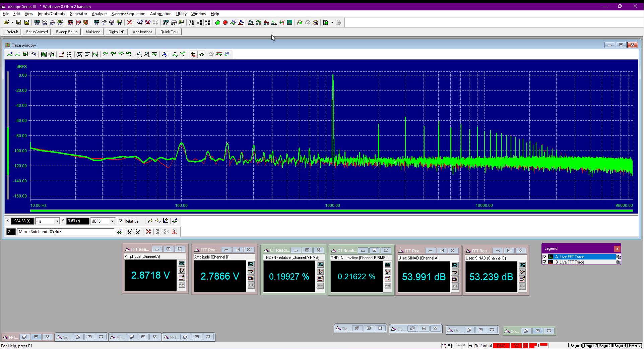
Task: Click the cursor 0.00 readout icon
Action: [193, 54]
